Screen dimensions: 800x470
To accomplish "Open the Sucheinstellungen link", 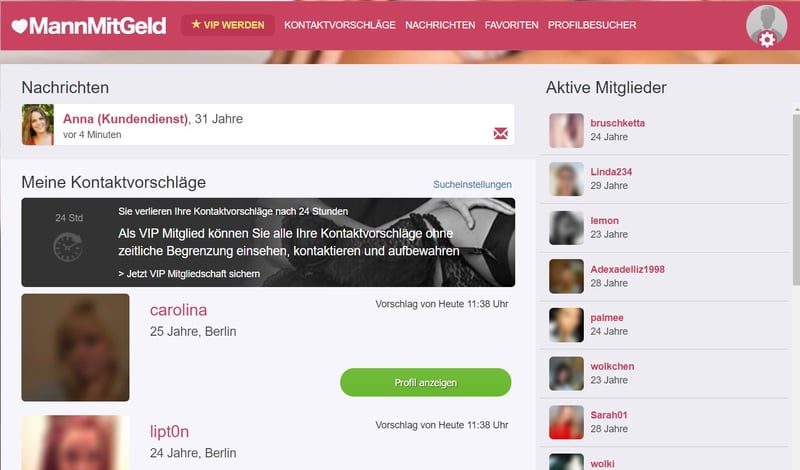I will pos(472,184).
